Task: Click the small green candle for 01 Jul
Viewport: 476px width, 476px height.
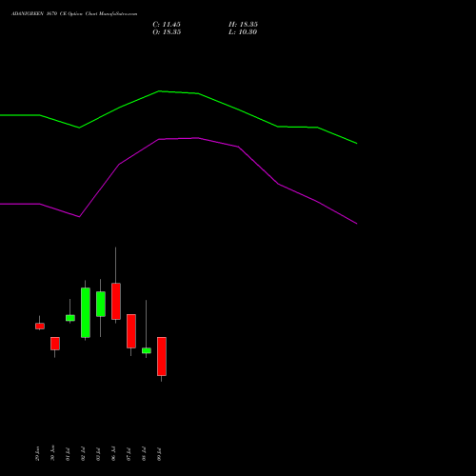Action: point(70,318)
